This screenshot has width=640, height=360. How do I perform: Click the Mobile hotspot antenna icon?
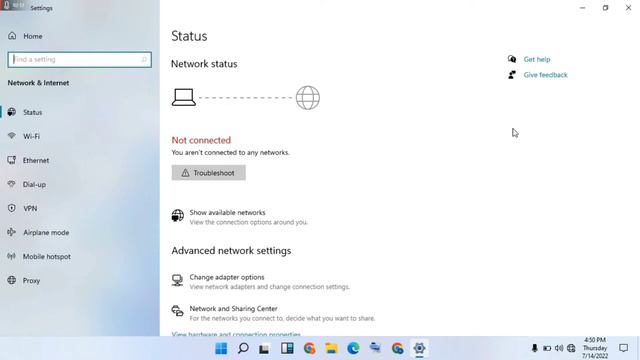11,256
